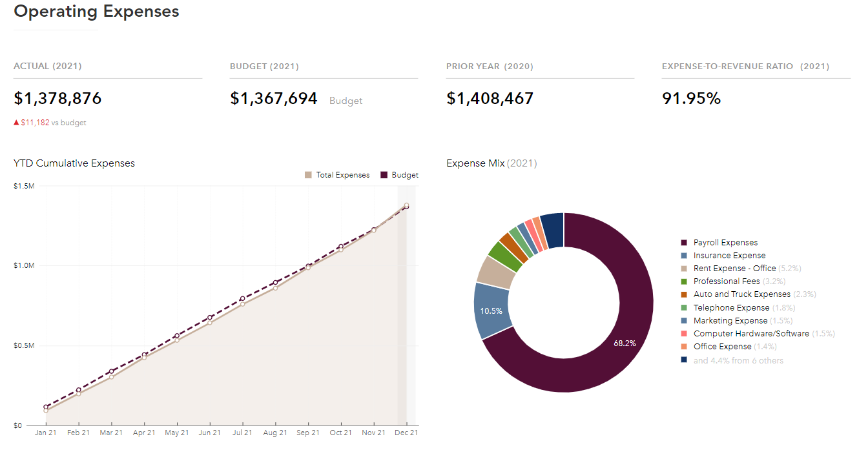Click the $11,182 vs budget variance link

50,122
